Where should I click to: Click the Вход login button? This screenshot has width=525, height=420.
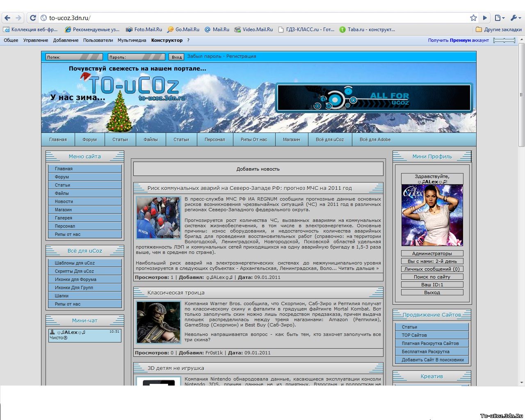tap(176, 57)
